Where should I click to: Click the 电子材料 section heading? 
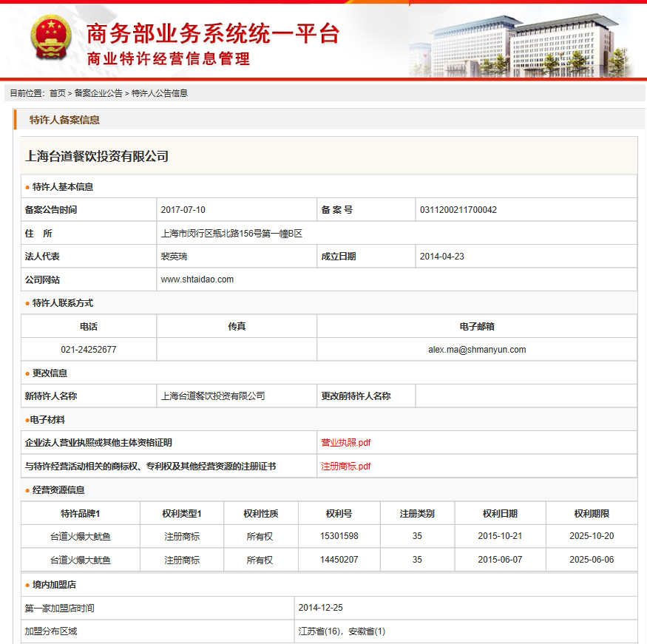pos(47,419)
